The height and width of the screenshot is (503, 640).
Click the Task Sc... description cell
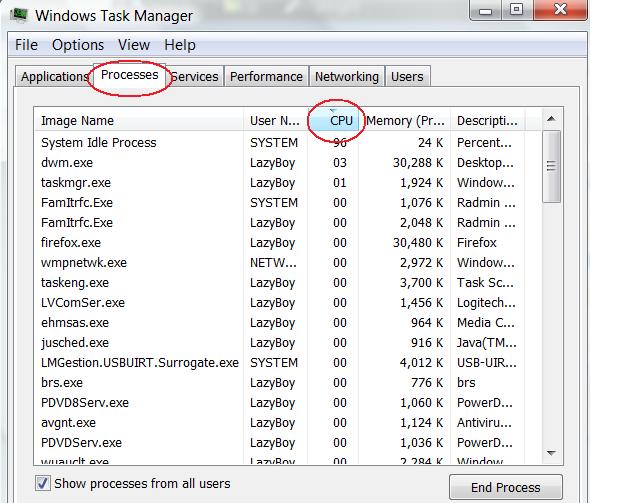click(x=485, y=283)
